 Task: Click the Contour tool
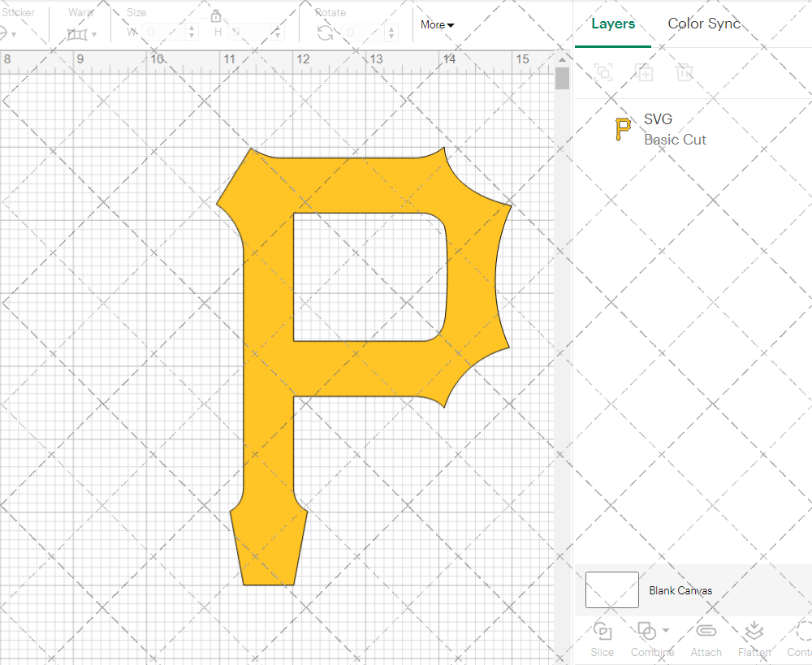point(800,639)
